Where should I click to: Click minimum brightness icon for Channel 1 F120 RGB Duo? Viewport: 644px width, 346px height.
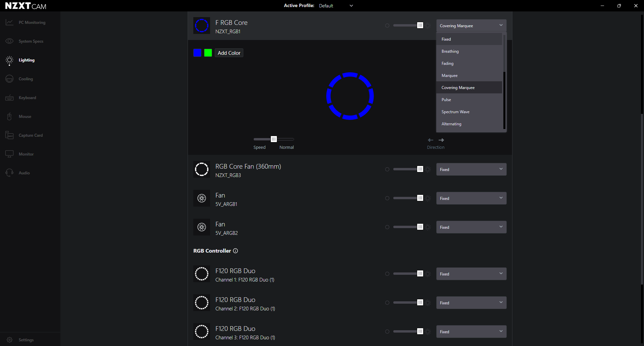pos(387,274)
